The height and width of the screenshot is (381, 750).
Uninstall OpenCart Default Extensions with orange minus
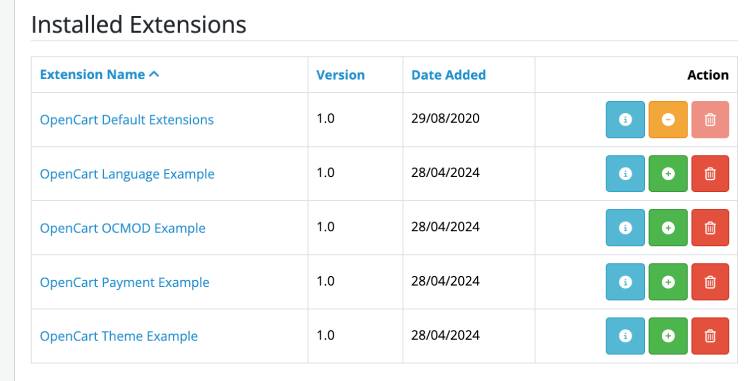tap(668, 120)
